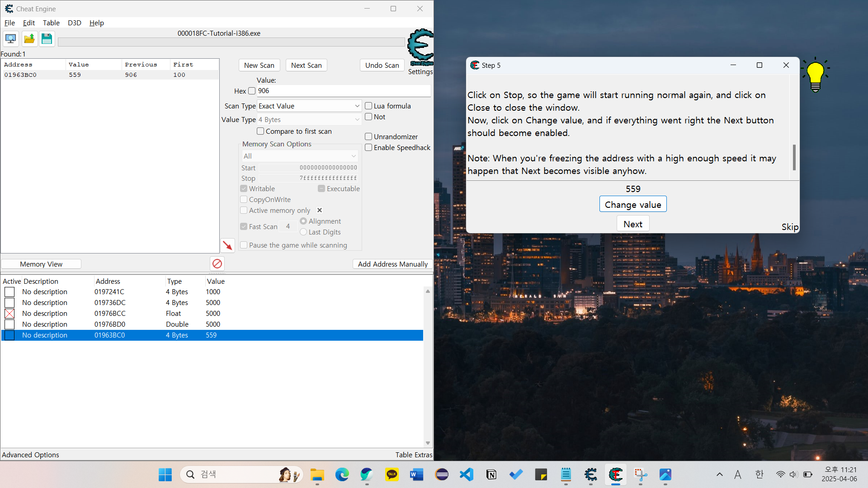868x488 pixels.
Task: Toggle the Enable Speedhack checkbox
Action: pos(368,147)
